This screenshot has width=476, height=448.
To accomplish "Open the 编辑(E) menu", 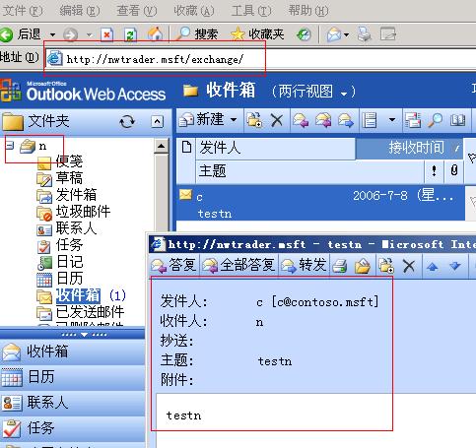I will point(80,11).
